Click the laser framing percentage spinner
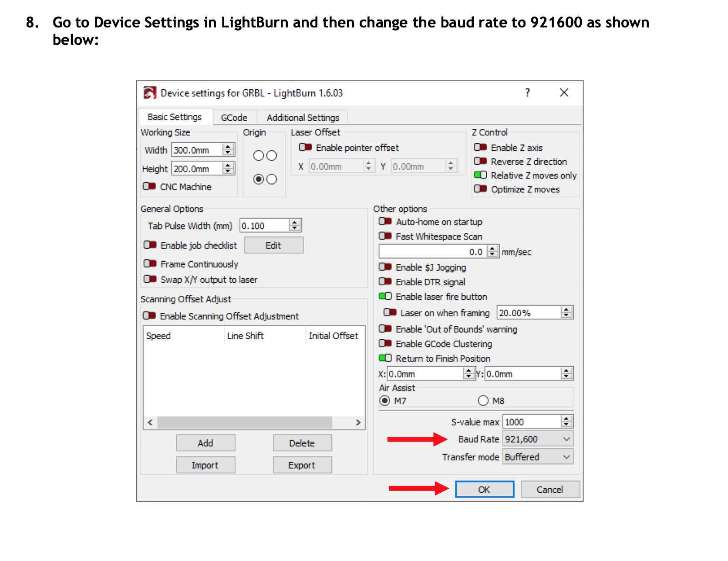Image resolution: width=728 pixels, height=561 pixels. tap(566, 312)
